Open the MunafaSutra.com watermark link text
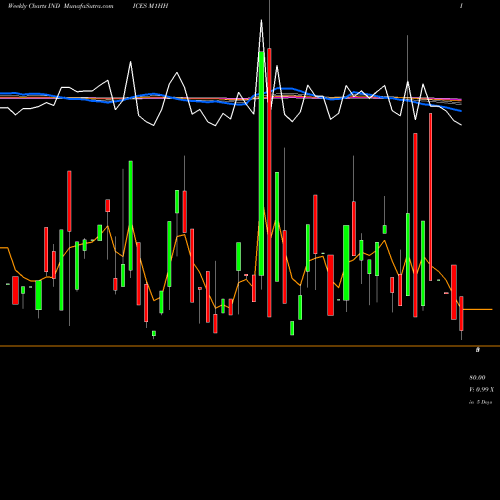The image size is (500, 500). (88, 6)
